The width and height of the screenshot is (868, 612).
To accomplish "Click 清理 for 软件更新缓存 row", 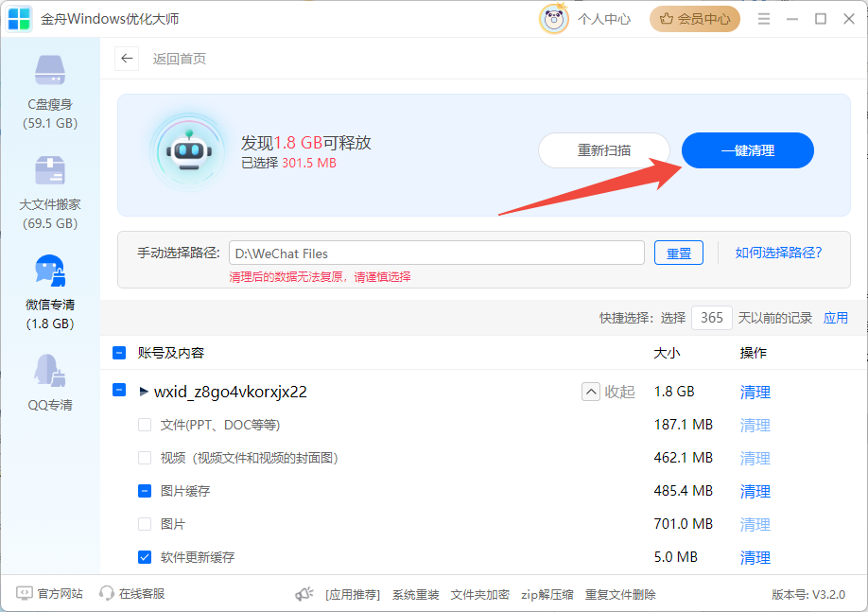I will (755, 558).
